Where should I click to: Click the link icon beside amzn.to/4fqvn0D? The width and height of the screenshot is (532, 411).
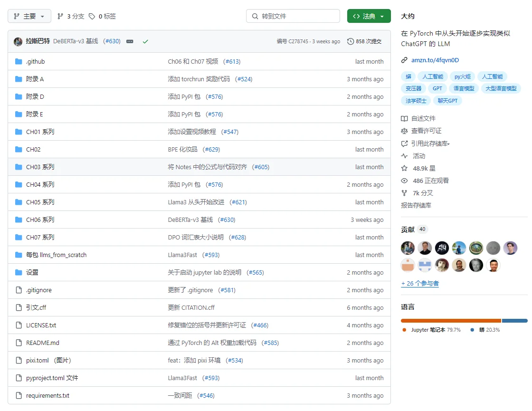coord(404,60)
